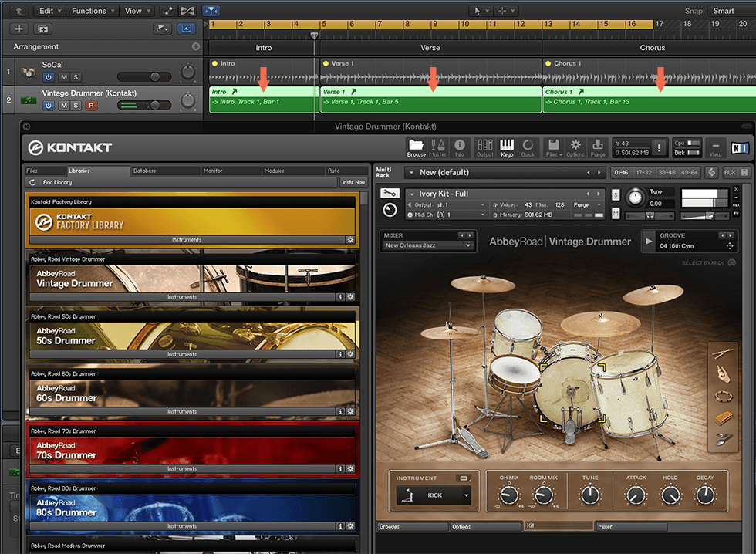The image size is (756, 554).
Task: Select the tambourine percussion icon
Action: click(x=724, y=397)
